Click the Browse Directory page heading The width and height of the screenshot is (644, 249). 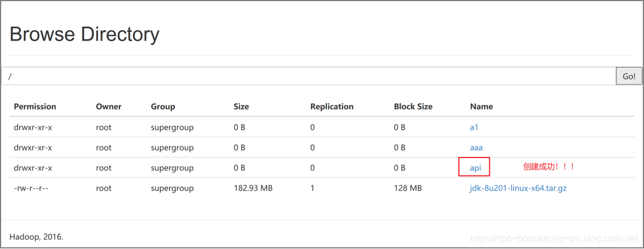84,34
